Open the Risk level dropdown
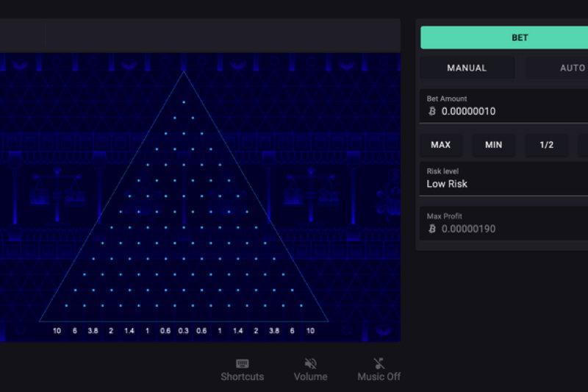This screenshot has width=588, height=392. click(x=503, y=179)
